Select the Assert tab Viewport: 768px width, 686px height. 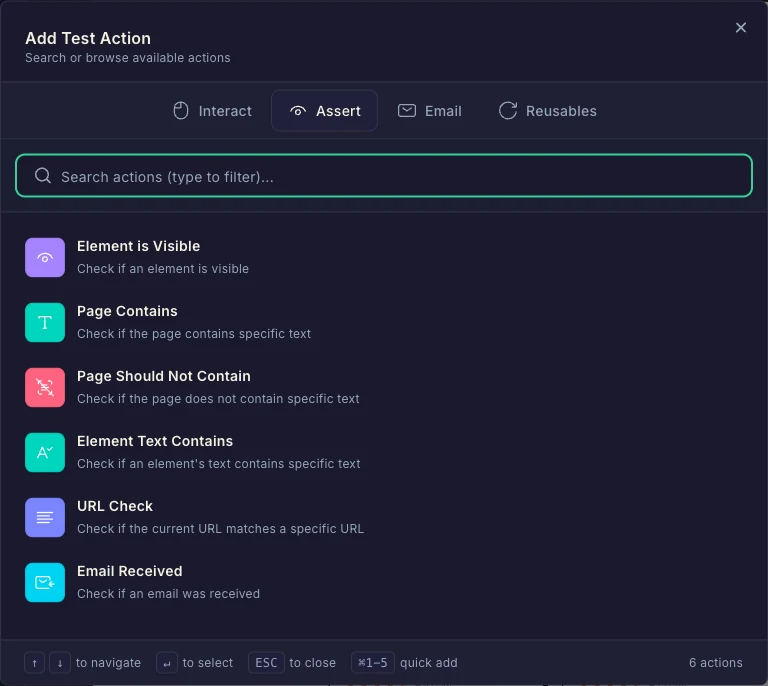pyautogui.click(x=324, y=111)
